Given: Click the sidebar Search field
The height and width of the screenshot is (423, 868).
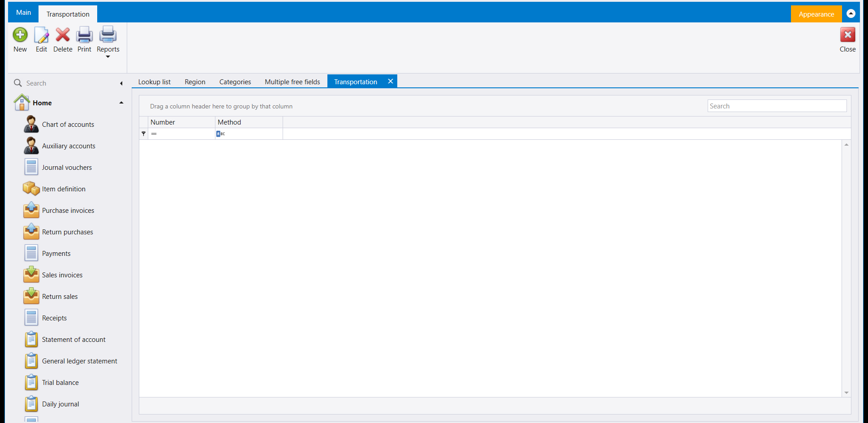Looking at the screenshot, I should [x=67, y=83].
